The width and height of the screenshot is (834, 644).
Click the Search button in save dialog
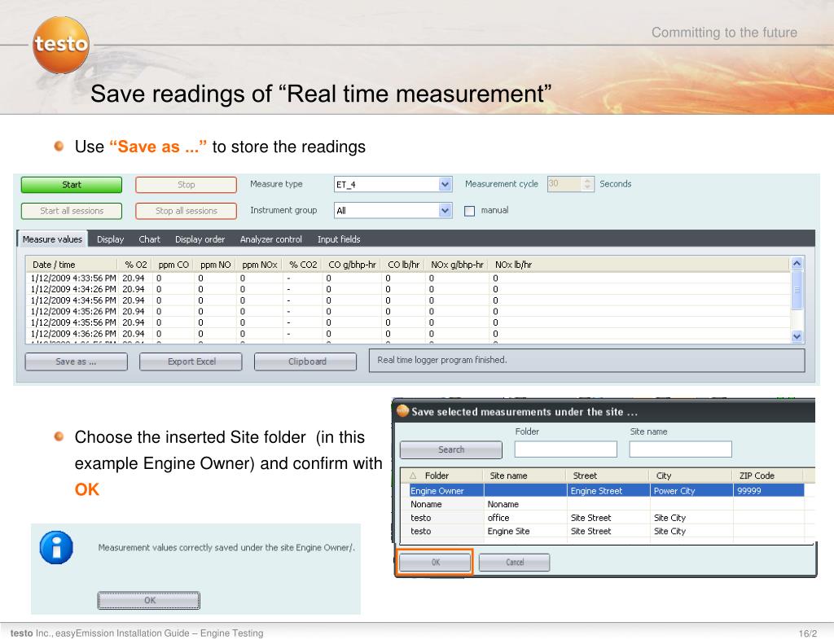[x=451, y=450]
